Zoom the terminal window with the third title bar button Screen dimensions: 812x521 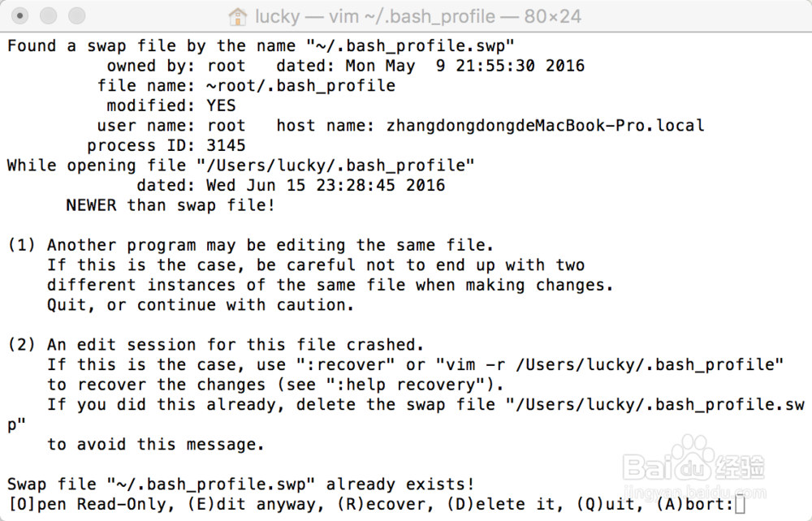(76, 15)
